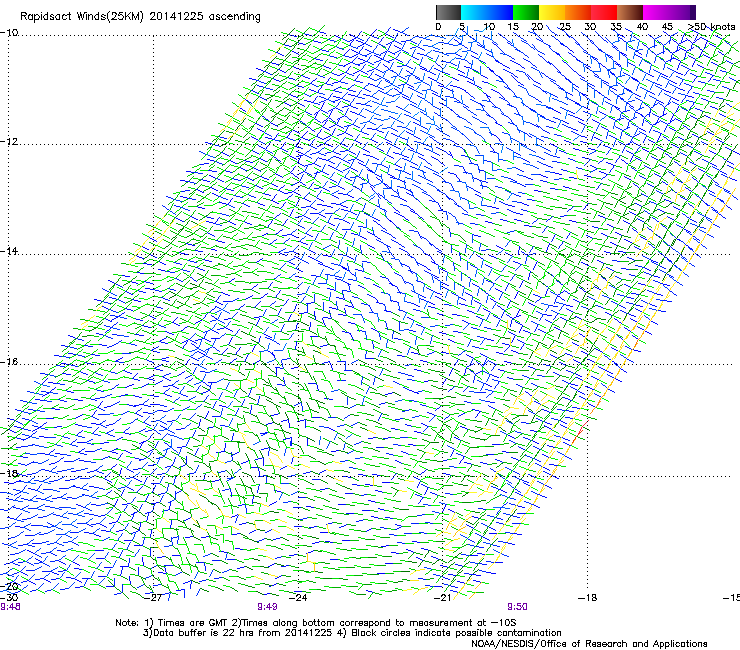740x650 pixels.
Task: Click the legend tick label '0'
Action: (x=438, y=27)
